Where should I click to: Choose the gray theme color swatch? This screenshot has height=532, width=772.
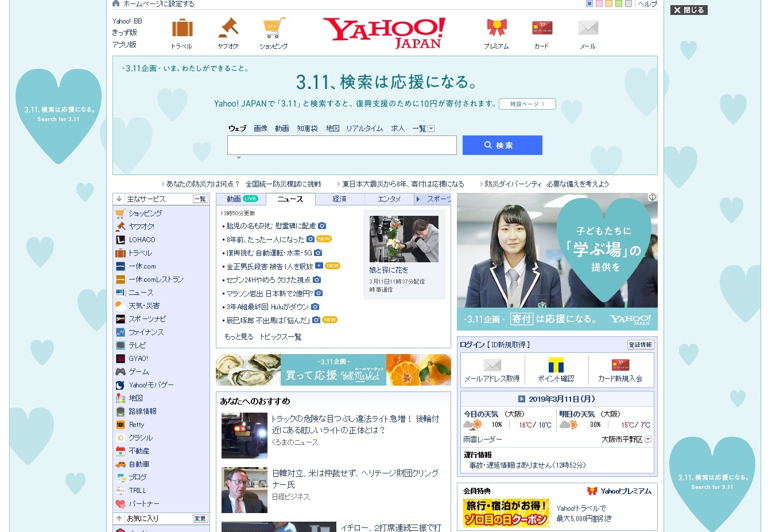point(629,3)
